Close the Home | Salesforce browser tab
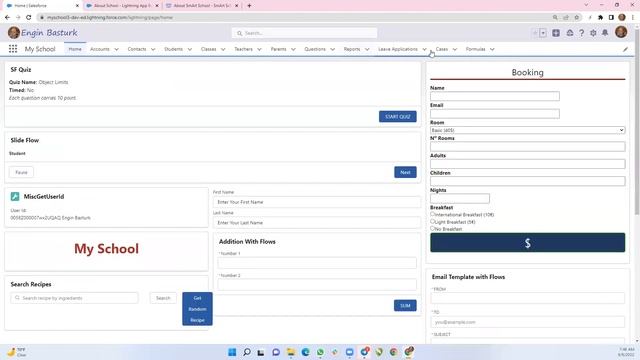Image resolution: width=640 pixels, height=360 pixels. (x=77, y=6)
